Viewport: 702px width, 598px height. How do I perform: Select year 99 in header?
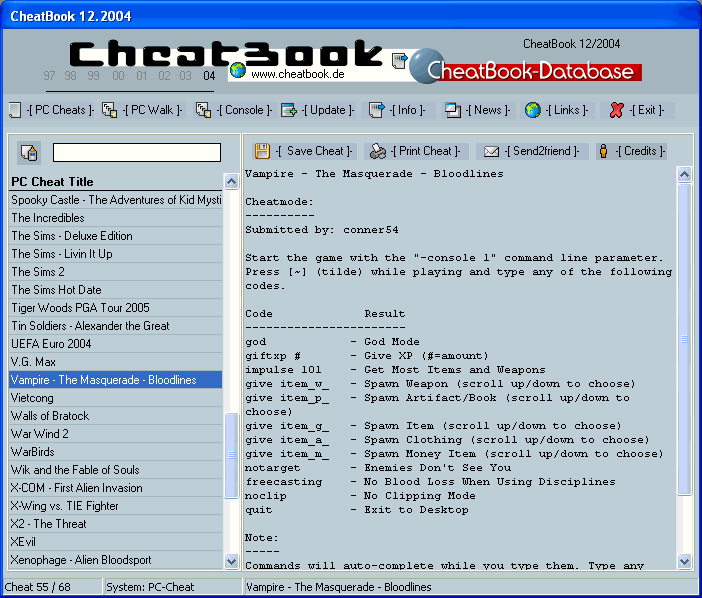[93, 76]
